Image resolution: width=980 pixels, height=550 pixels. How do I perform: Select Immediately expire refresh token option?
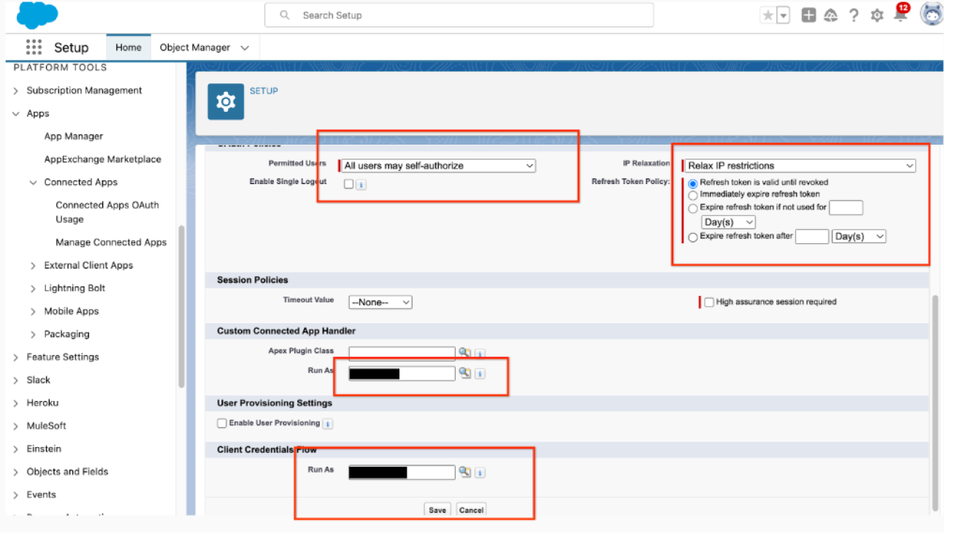(x=692, y=195)
